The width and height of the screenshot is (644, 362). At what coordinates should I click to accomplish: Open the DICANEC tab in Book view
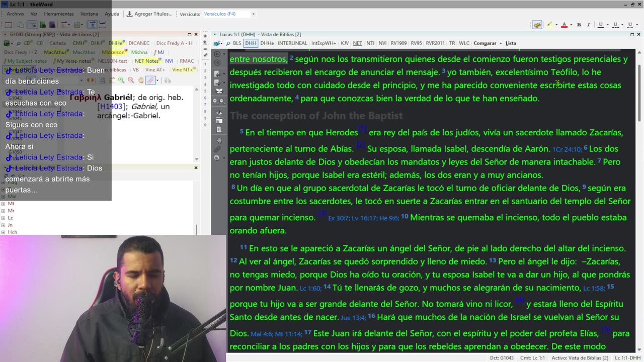coord(139,43)
